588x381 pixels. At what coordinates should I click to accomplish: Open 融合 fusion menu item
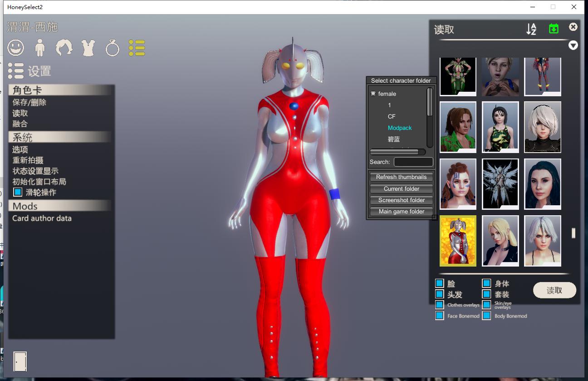click(x=20, y=124)
